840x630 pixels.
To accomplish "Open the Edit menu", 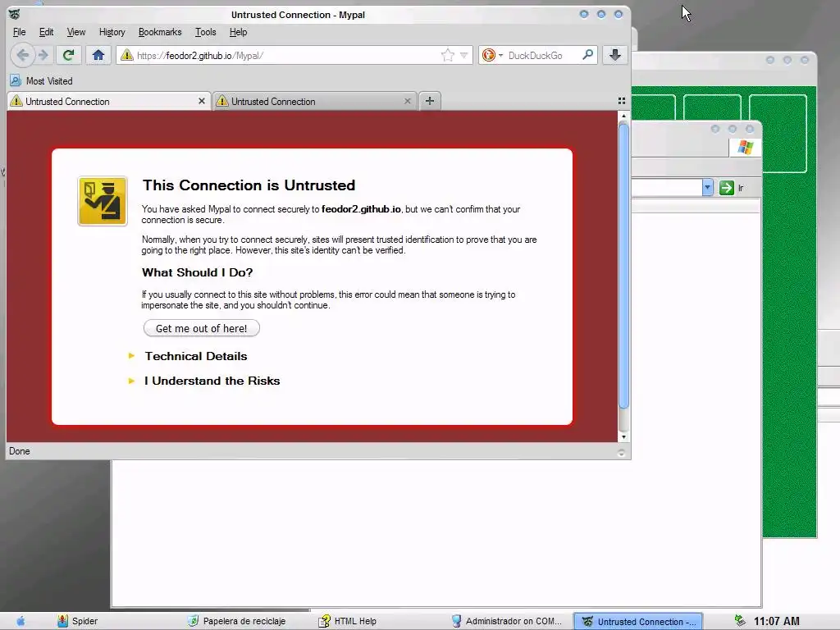I will point(46,32).
